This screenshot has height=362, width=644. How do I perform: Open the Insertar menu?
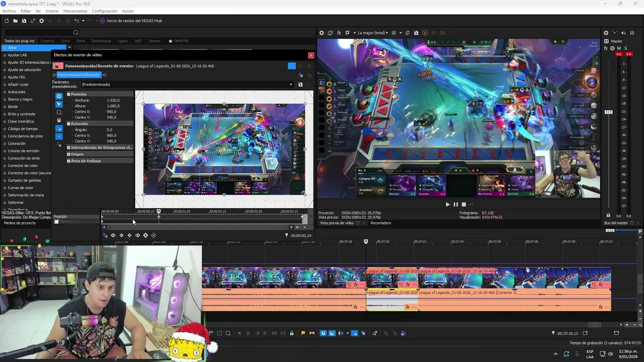coord(52,11)
